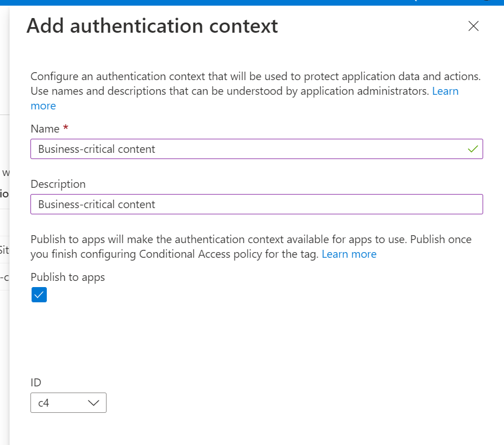Click the background page left of the panel
Screen dimensions: 504x445
click(5, 338)
